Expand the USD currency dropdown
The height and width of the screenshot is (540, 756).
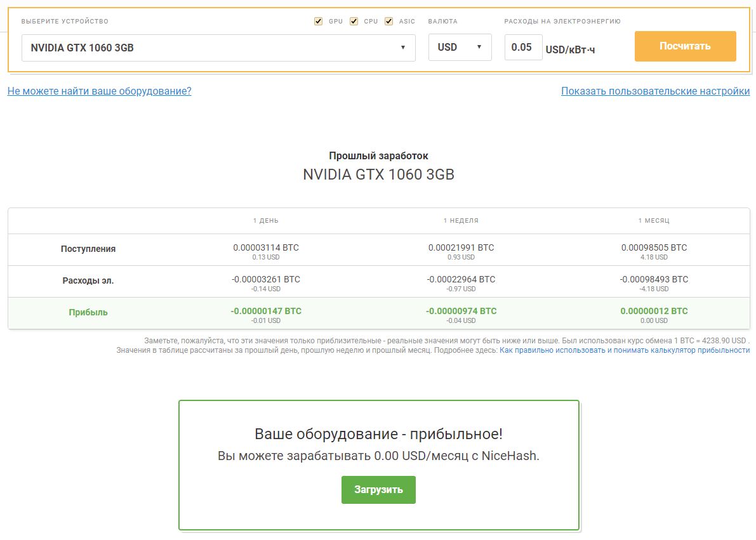pyautogui.click(x=460, y=48)
